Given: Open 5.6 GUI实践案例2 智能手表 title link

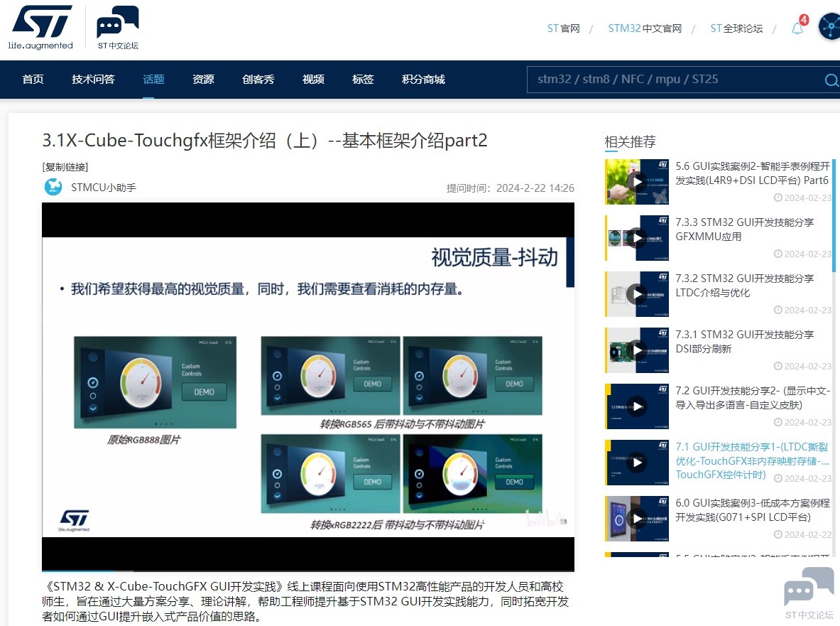Looking at the screenshot, I should (x=752, y=173).
